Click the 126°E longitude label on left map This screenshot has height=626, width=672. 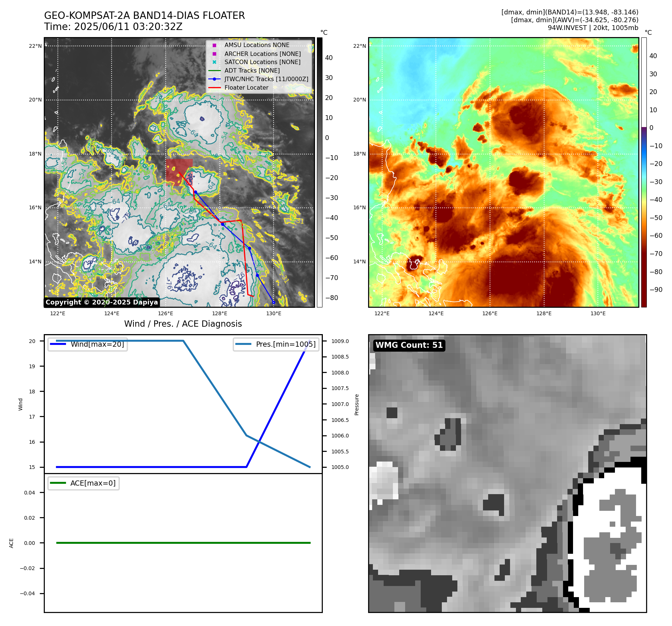(166, 313)
